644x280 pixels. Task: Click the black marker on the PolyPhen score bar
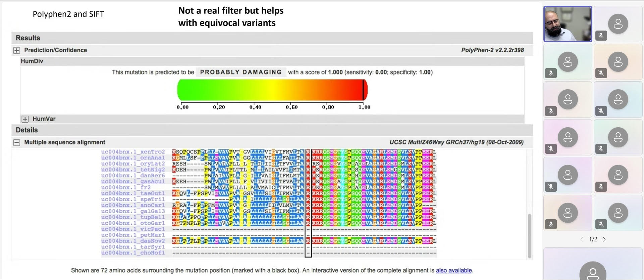click(x=363, y=90)
